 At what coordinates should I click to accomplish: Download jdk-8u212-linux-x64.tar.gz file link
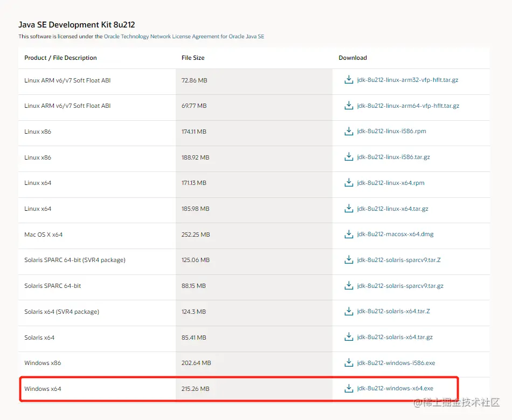[x=392, y=208]
